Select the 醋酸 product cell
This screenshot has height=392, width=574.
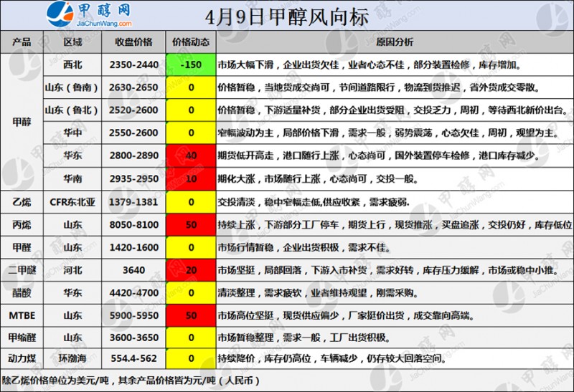[22, 293]
